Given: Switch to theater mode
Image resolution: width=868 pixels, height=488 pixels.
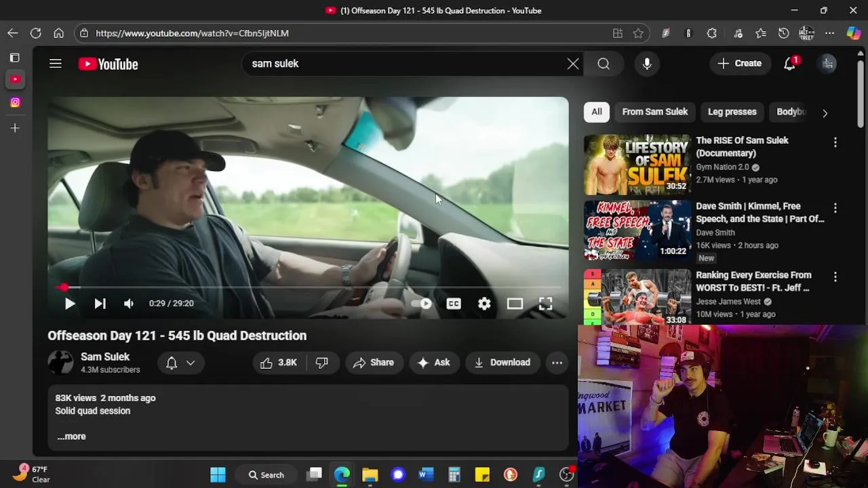Looking at the screenshot, I should click(x=515, y=304).
